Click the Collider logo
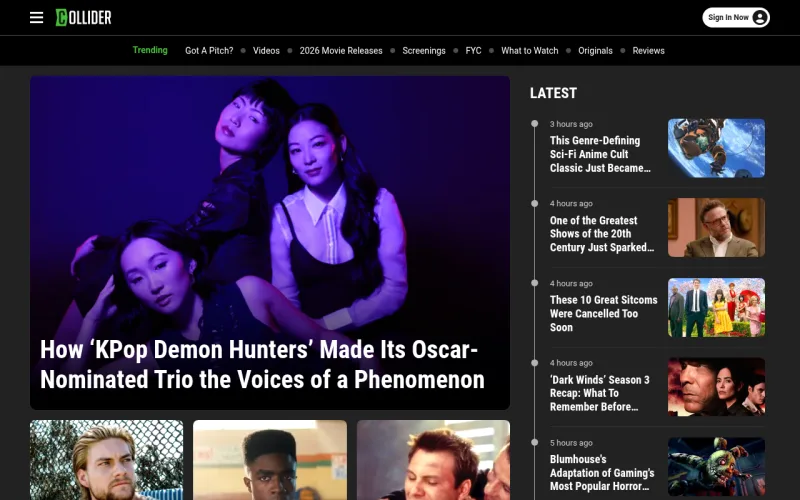The width and height of the screenshot is (800, 500). tap(83, 17)
